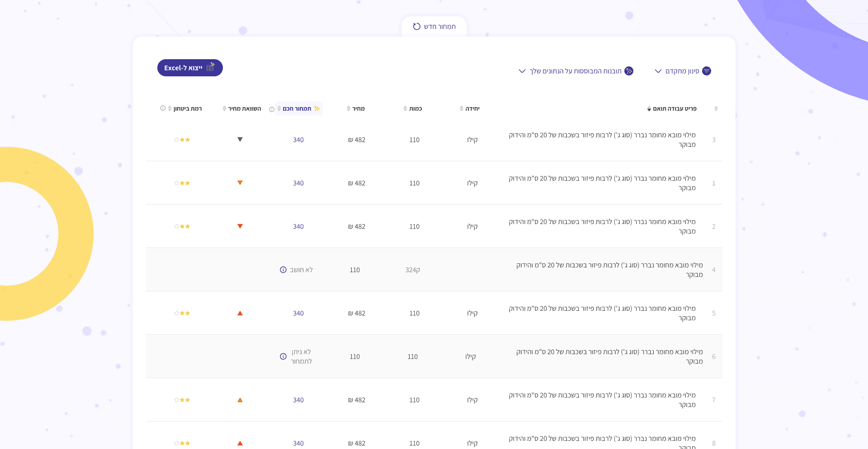
Task: Click the ייצוא ל-Excel export button
Action: pyautogui.click(x=190, y=68)
